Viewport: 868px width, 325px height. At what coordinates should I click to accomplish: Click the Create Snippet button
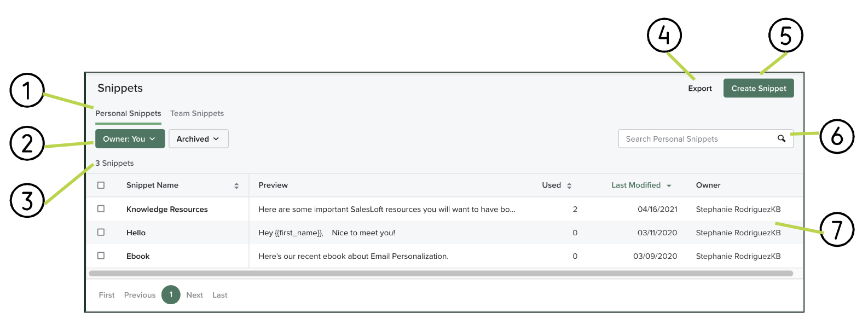tap(759, 88)
